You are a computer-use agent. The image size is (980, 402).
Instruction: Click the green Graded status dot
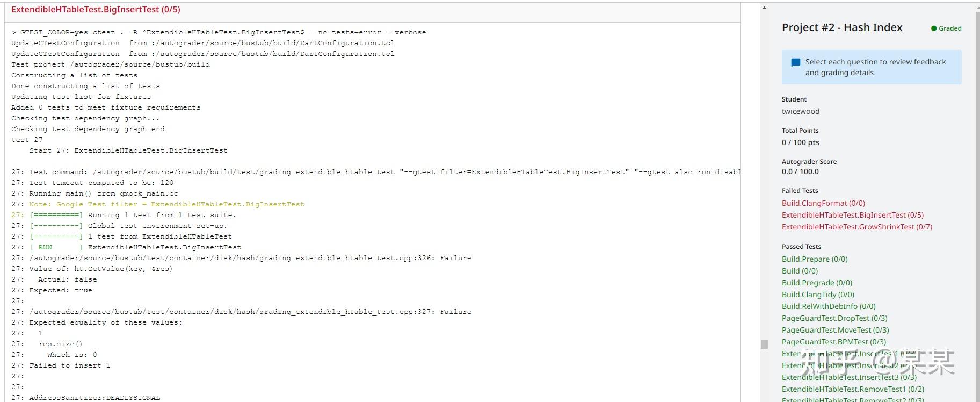point(934,28)
